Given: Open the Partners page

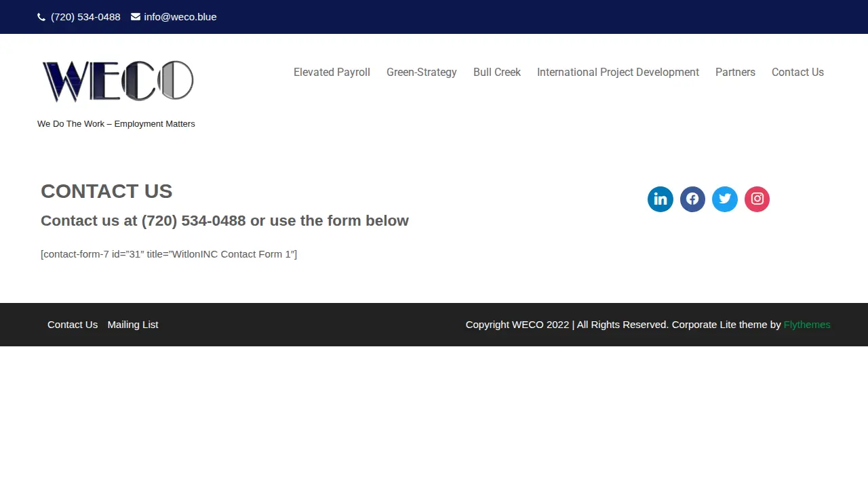Looking at the screenshot, I should pyautogui.click(x=735, y=73).
